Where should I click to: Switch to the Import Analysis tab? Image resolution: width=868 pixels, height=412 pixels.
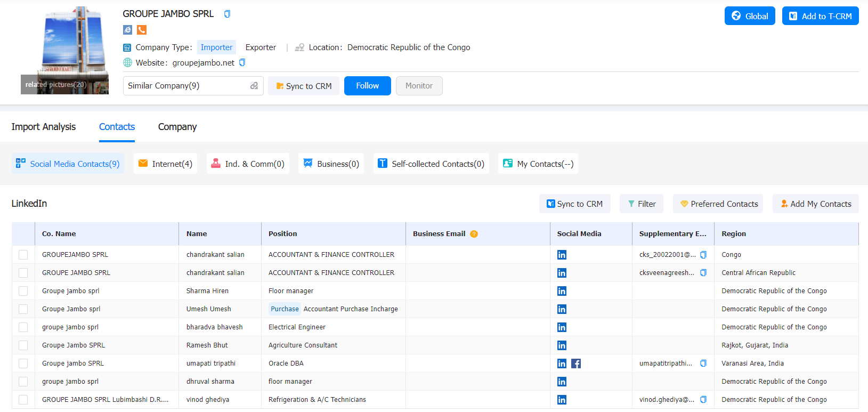pyautogui.click(x=44, y=127)
